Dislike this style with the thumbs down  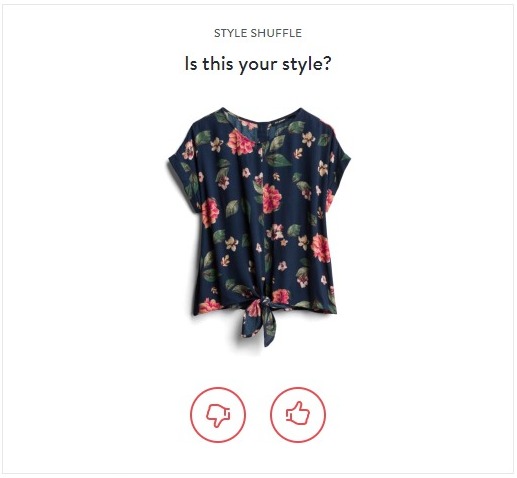(x=218, y=414)
